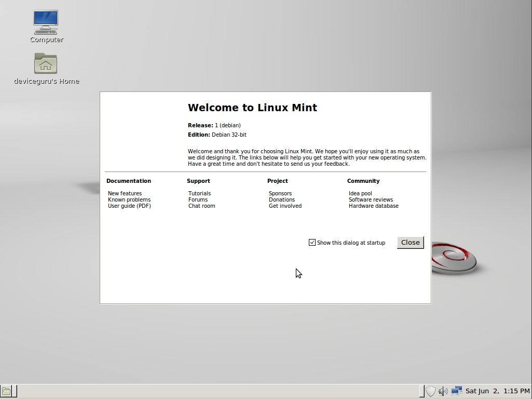The image size is (532, 399).
Task: Click the Documentation heading
Action: pos(129,181)
